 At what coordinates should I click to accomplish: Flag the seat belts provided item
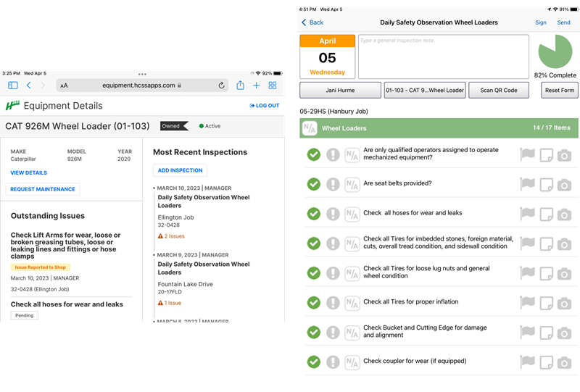[x=527, y=184]
